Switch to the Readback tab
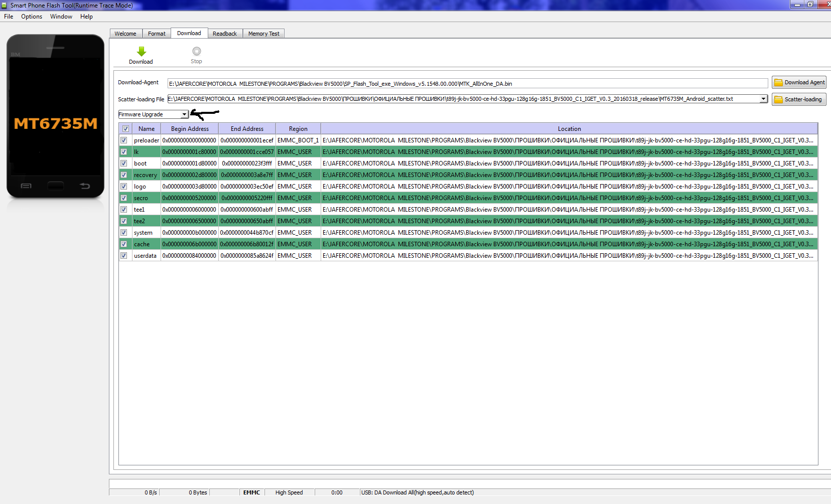The image size is (831, 504). point(224,34)
